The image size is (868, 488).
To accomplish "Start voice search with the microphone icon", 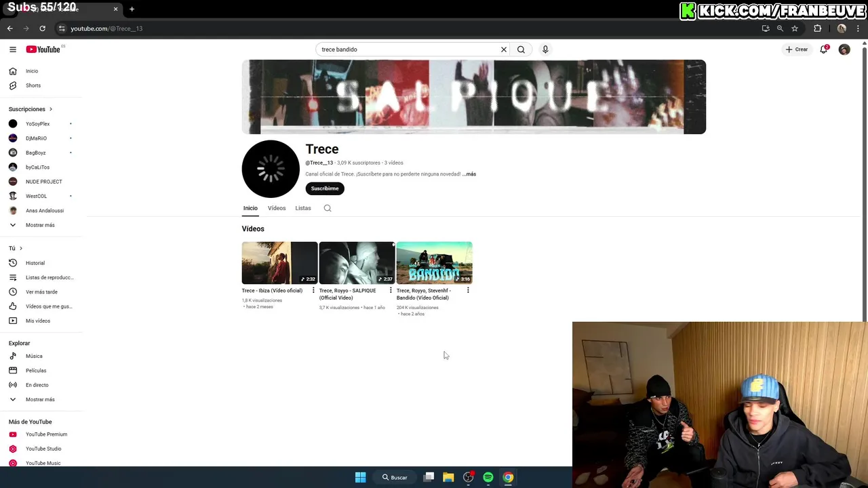I will (545, 49).
